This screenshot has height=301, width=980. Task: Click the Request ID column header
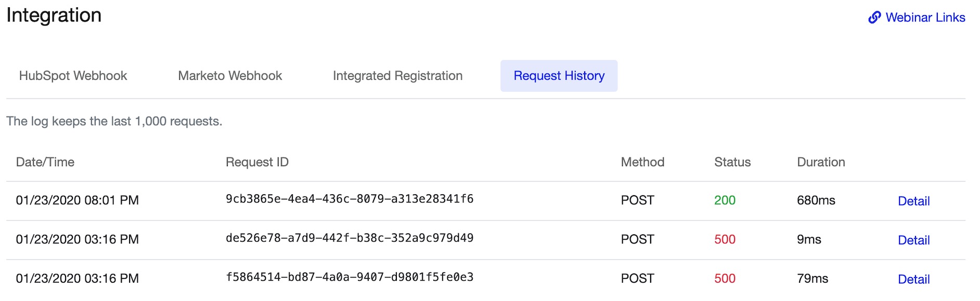point(257,162)
